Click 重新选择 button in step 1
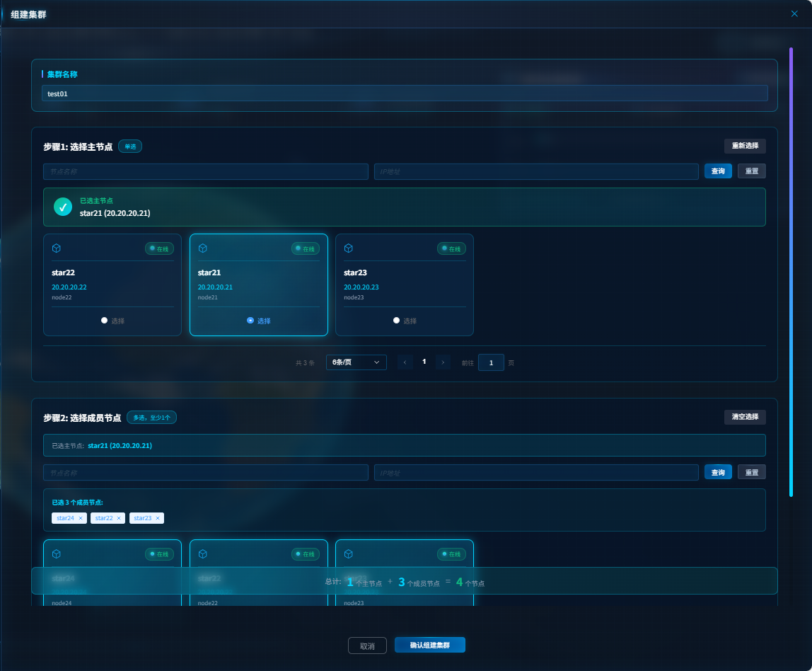812x671 pixels. pyautogui.click(x=744, y=146)
